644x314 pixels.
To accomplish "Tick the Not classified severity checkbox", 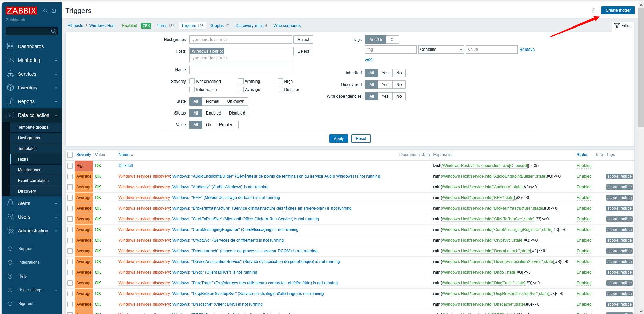I will coord(192,82).
